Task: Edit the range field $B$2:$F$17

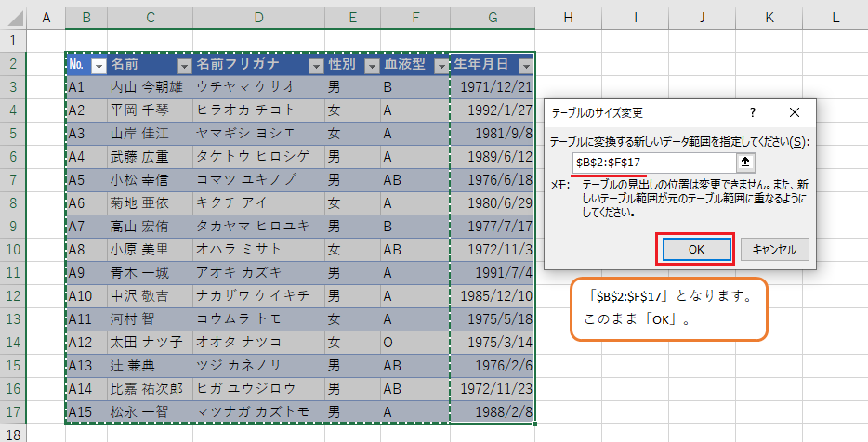Action: [x=653, y=162]
